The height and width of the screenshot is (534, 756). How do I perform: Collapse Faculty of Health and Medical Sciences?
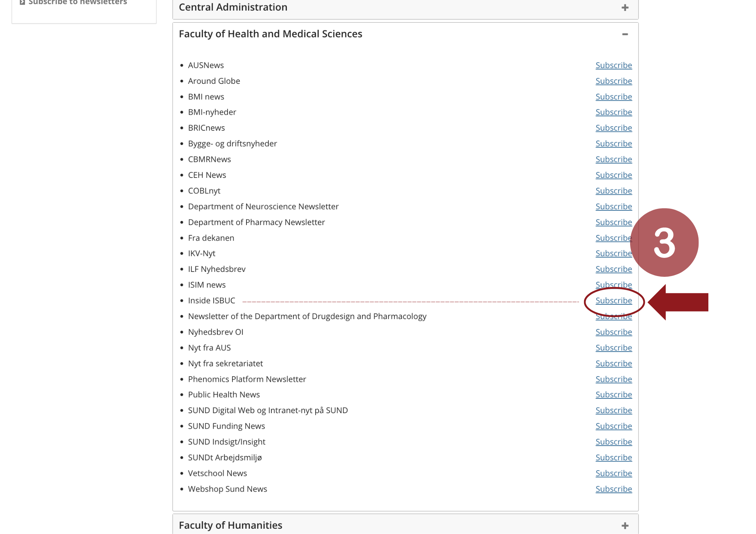click(270, 34)
